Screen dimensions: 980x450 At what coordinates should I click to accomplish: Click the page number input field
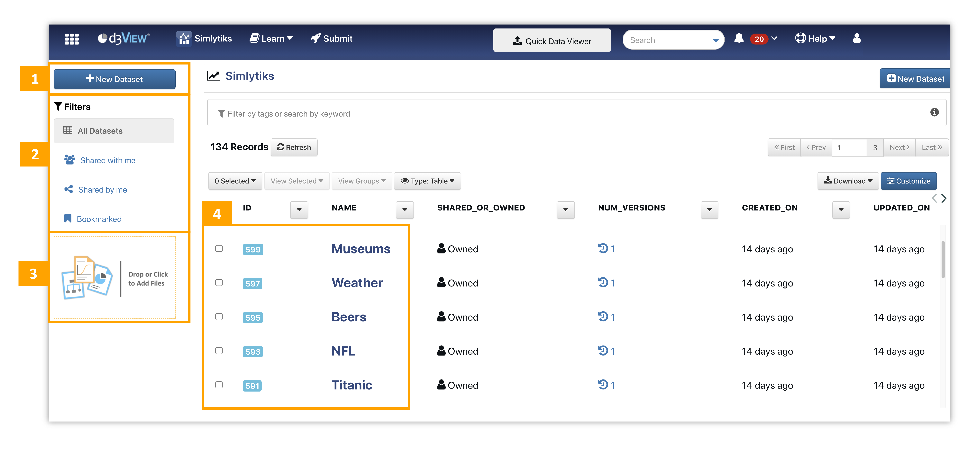[849, 147]
